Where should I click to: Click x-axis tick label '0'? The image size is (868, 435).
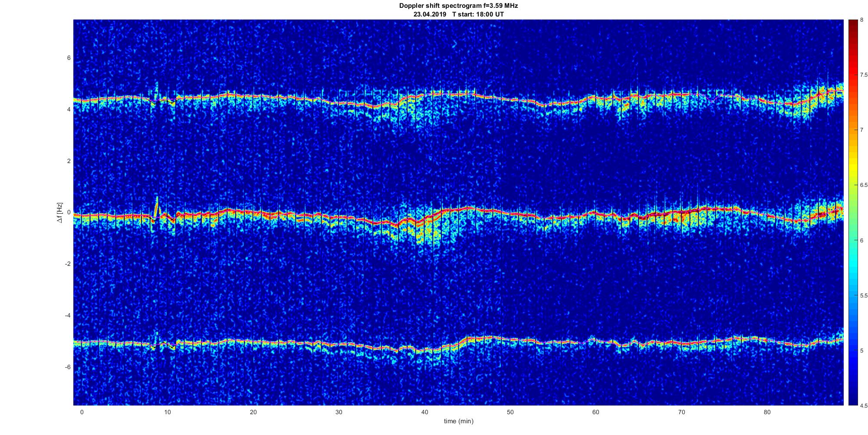[x=82, y=412]
